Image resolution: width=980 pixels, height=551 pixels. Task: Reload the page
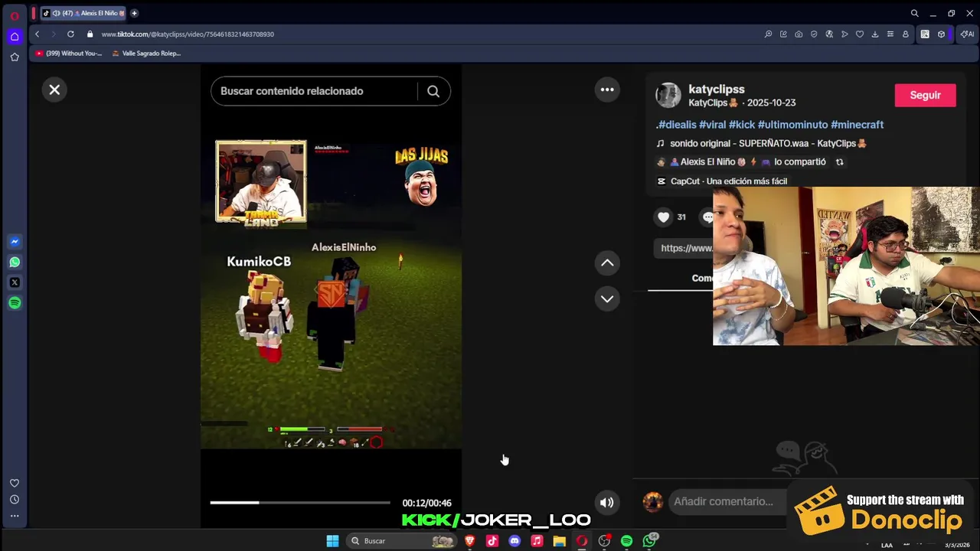click(x=70, y=34)
